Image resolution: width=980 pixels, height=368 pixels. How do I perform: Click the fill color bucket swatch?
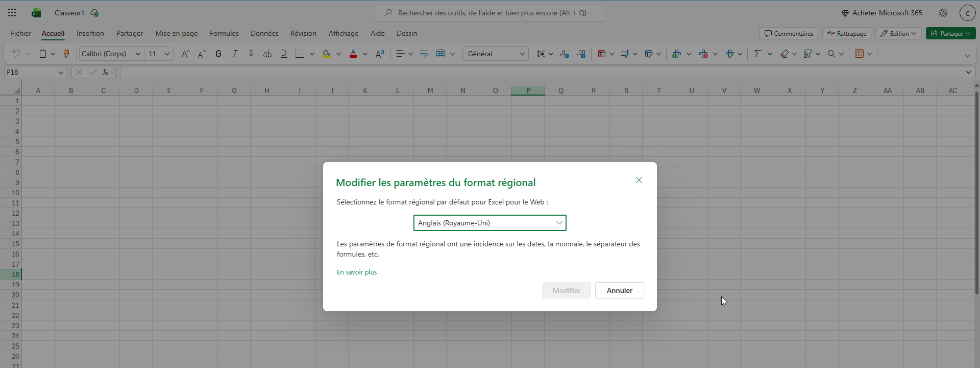coord(327,54)
